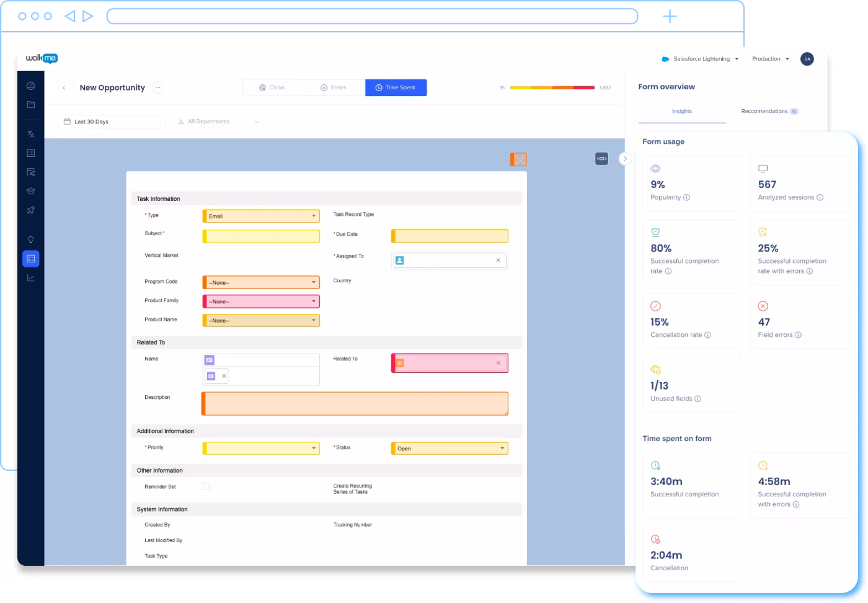Click the Due Date input field
The width and height of the screenshot is (868, 603).
click(x=449, y=236)
